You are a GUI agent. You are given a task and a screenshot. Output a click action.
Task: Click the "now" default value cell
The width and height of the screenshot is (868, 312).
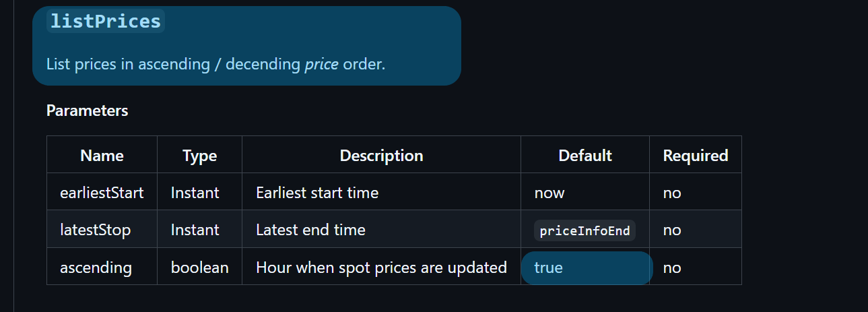tap(549, 193)
